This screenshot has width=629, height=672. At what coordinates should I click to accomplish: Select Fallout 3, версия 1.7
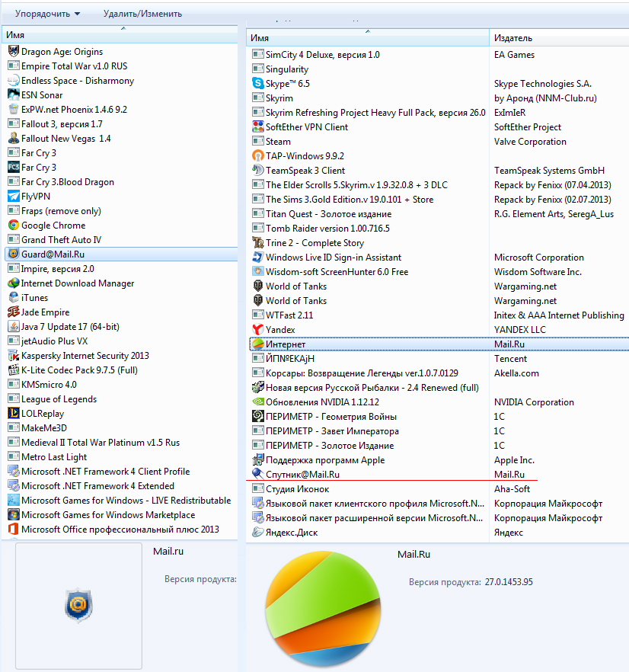click(62, 124)
